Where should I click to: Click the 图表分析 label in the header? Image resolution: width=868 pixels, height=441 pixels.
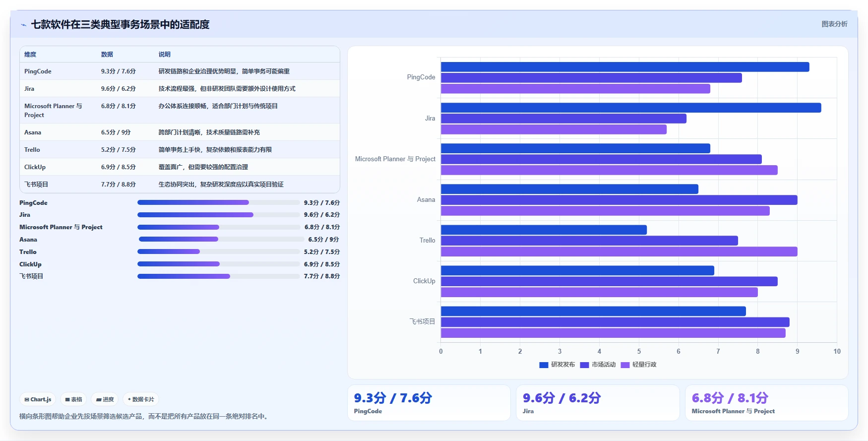point(834,24)
